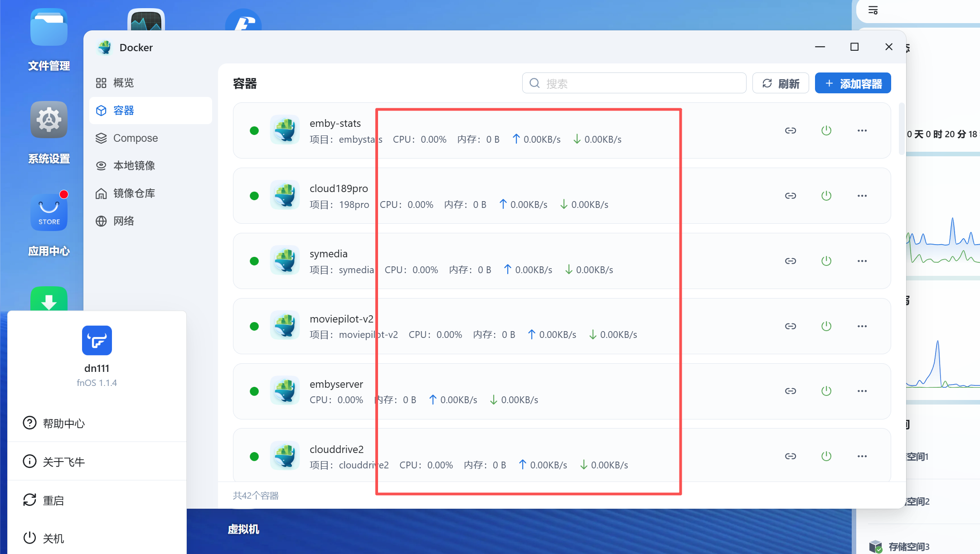Image resolution: width=980 pixels, height=554 pixels.
Task: Click the clouddrive2 container whale icon
Action: pyautogui.click(x=285, y=456)
